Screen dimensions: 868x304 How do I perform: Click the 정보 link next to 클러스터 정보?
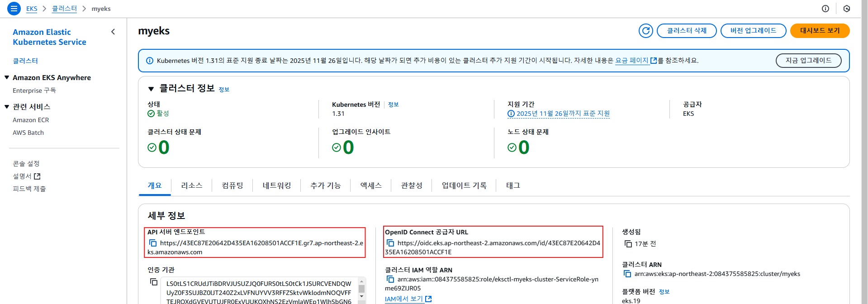(x=224, y=90)
